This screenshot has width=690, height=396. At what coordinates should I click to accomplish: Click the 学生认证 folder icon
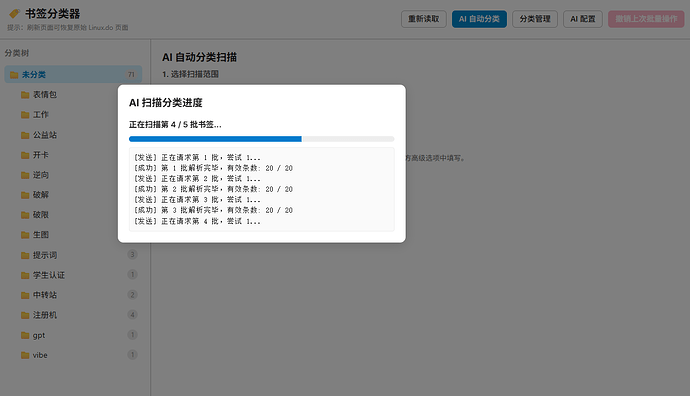[25, 275]
